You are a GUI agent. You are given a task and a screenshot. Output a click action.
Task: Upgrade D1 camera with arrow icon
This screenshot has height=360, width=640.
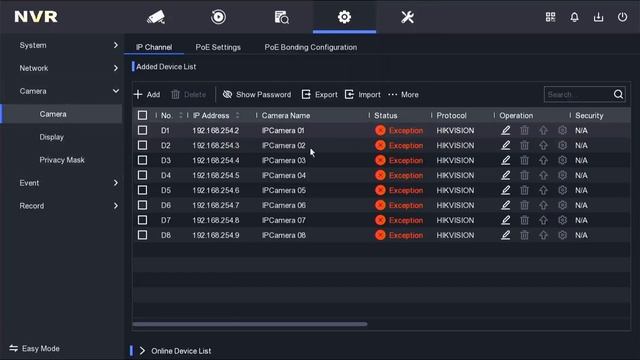(x=543, y=130)
